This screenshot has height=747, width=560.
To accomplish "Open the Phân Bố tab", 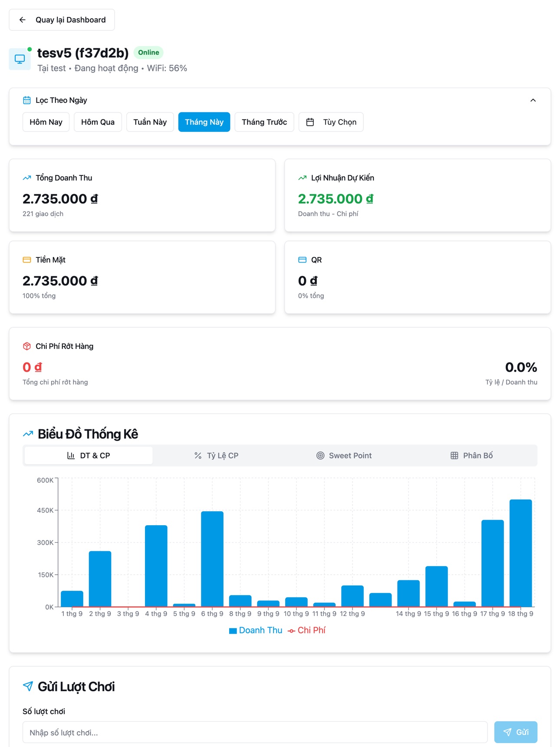I will click(x=472, y=455).
